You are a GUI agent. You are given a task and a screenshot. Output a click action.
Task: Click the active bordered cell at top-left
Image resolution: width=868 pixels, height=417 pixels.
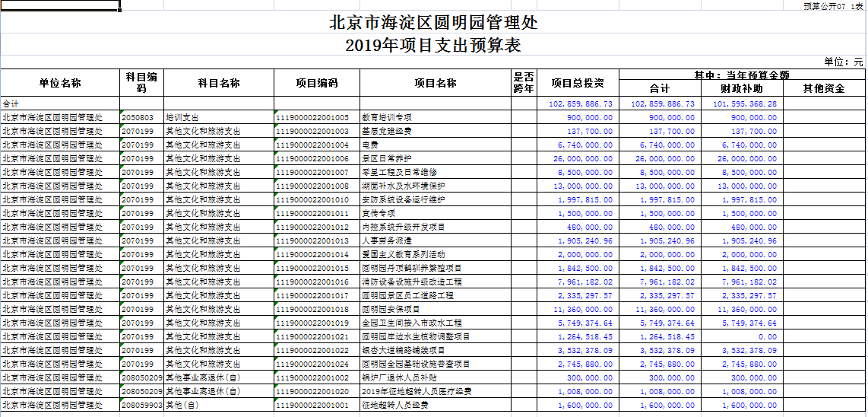pyautogui.click(x=60, y=6)
